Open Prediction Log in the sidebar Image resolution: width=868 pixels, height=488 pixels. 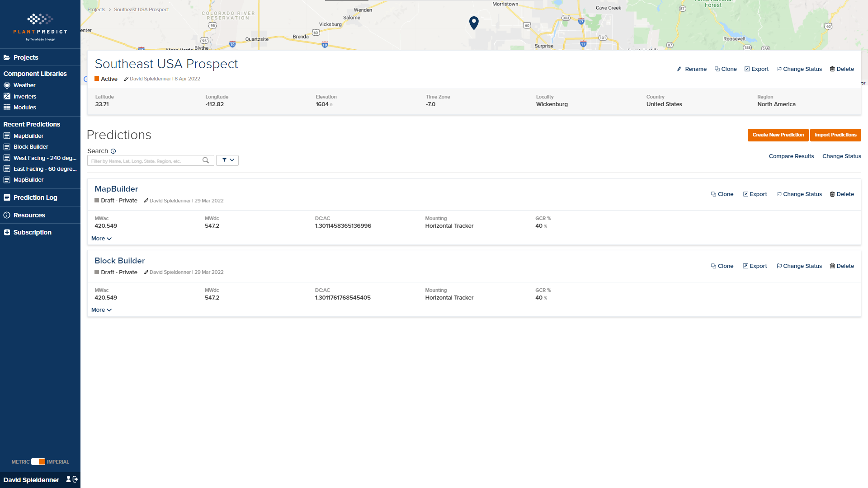click(35, 197)
